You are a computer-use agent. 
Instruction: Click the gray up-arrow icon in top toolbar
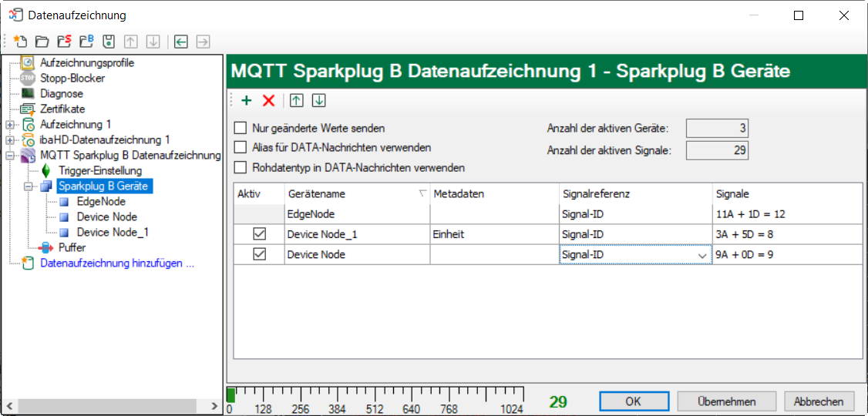[130, 41]
